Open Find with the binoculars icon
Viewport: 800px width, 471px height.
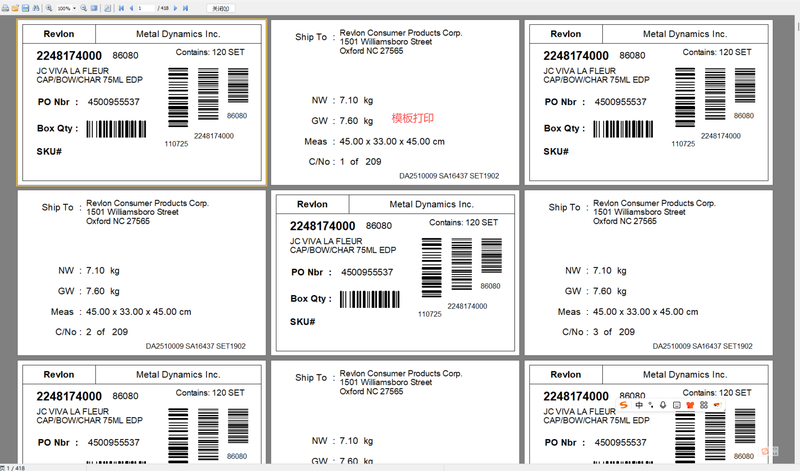(36, 8)
